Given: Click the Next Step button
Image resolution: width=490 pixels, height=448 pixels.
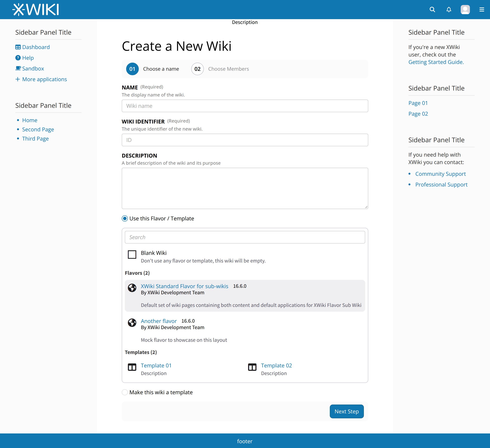Looking at the screenshot, I should point(347,411).
